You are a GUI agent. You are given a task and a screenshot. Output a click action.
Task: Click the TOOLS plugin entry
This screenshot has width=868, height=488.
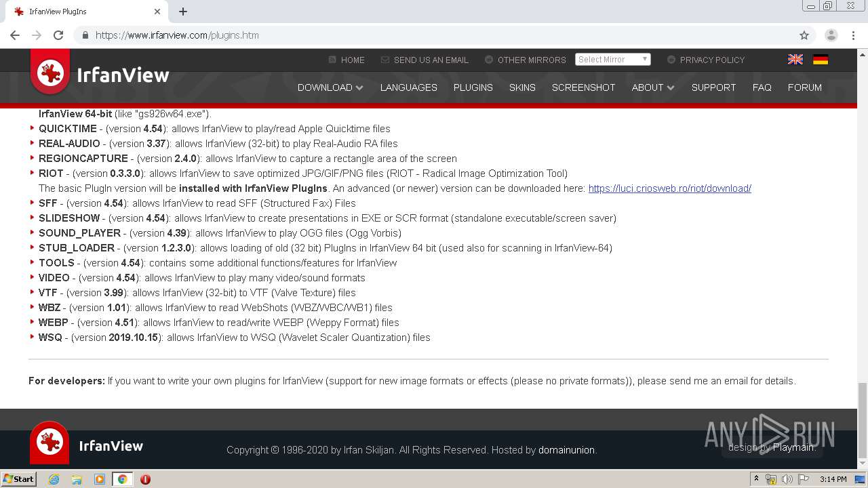tap(218, 263)
